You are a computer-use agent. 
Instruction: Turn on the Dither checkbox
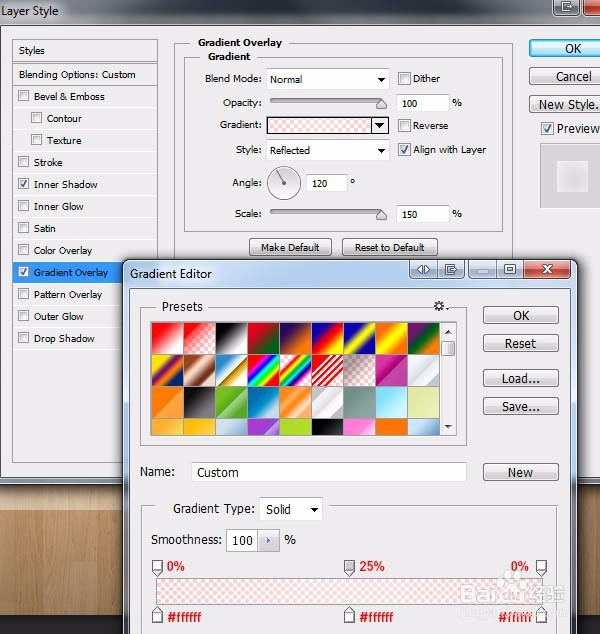point(404,78)
